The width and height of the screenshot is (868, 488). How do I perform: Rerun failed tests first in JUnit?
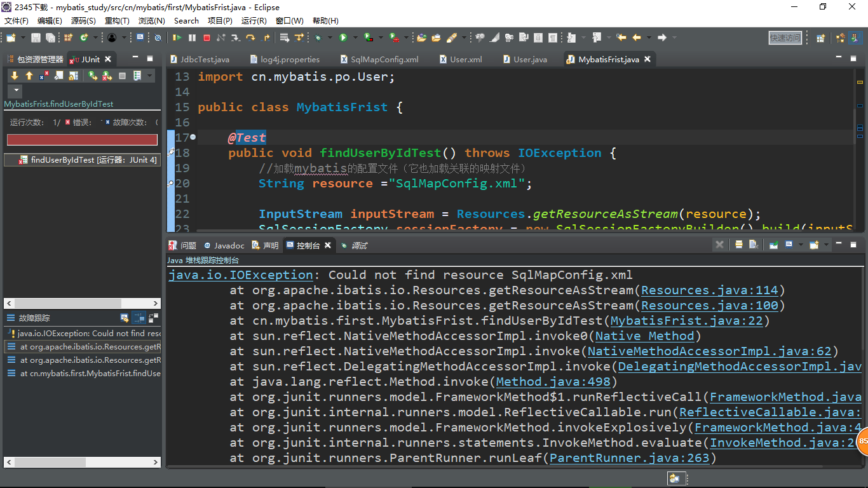click(107, 76)
